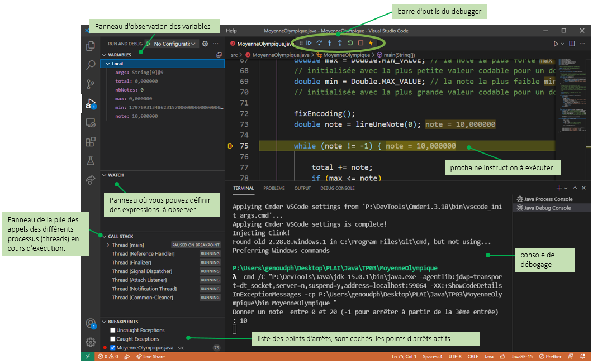This screenshot has height=364, width=593.
Task: Restart the debugging session
Action: click(x=350, y=43)
